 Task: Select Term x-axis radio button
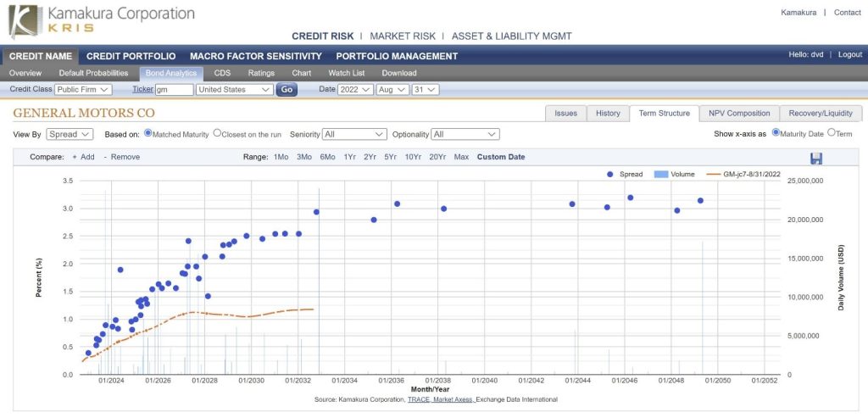[x=831, y=133]
